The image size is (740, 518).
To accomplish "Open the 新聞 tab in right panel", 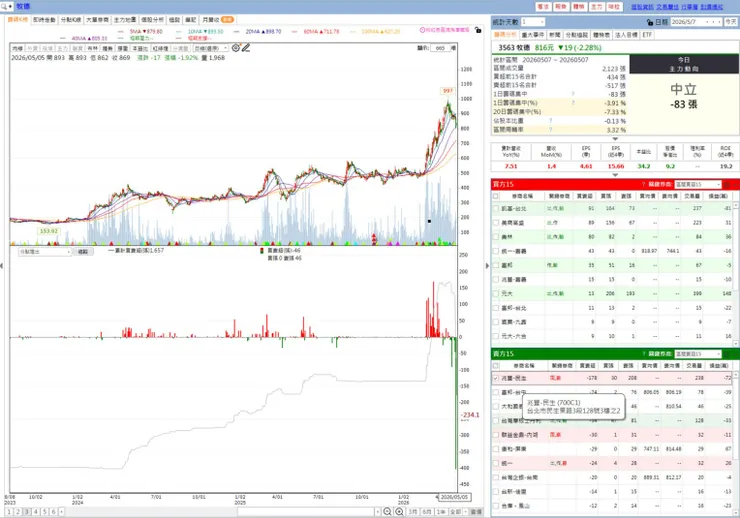I will (555, 35).
